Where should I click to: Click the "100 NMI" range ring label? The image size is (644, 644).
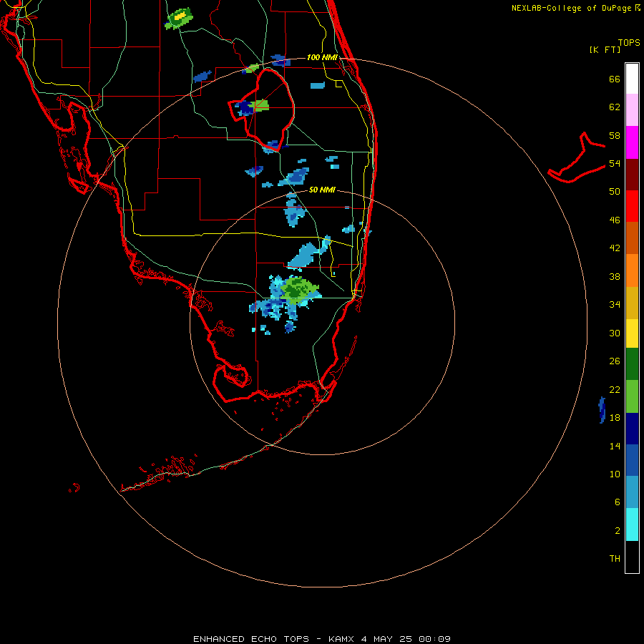(x=322, y=57)
